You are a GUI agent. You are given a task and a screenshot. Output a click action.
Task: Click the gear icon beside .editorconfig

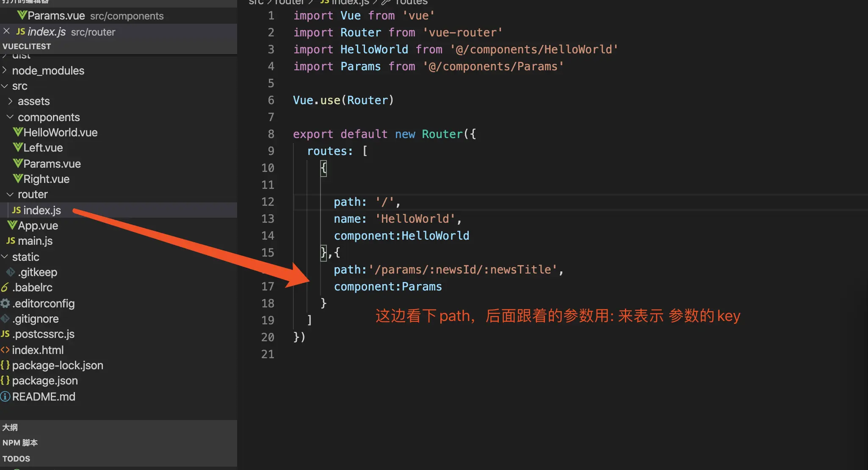6,303
